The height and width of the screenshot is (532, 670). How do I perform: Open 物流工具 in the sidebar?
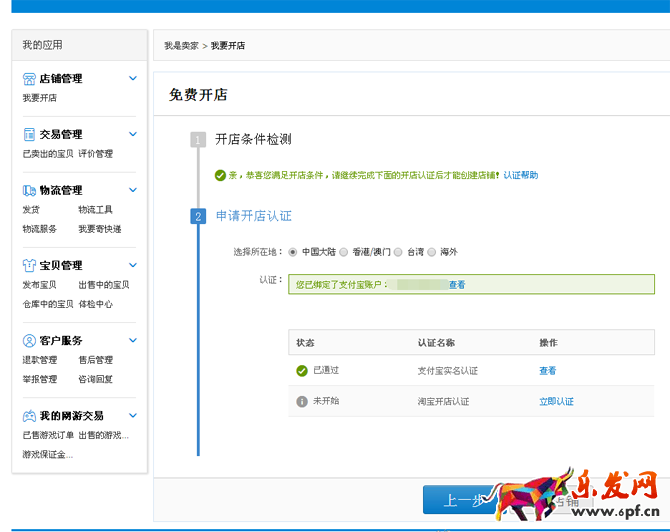(x=96, y=210)
